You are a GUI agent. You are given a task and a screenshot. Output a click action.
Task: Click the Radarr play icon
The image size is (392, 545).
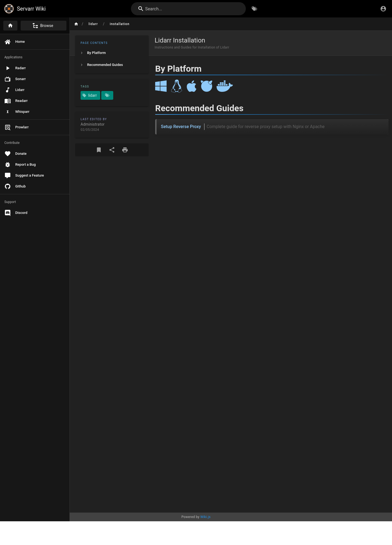pyautogui.click(x=8, y=68)
